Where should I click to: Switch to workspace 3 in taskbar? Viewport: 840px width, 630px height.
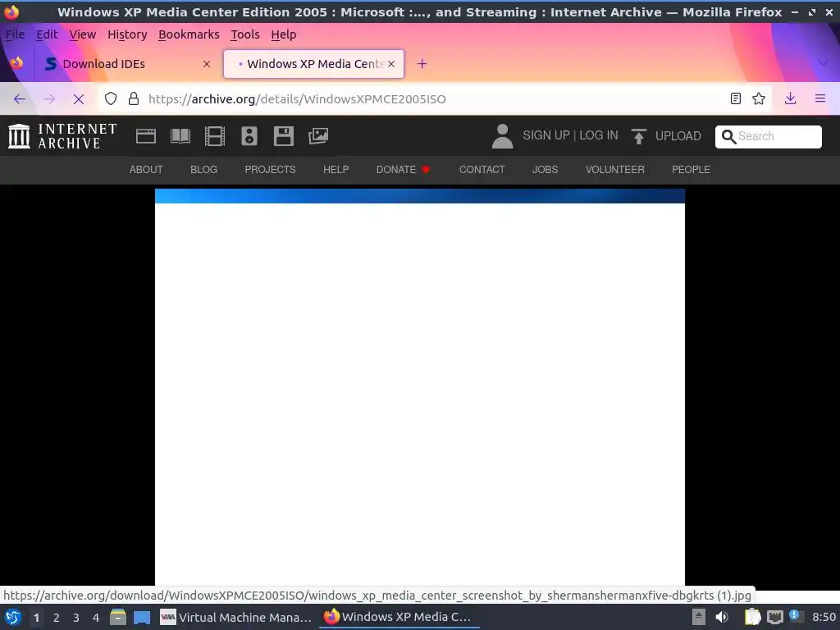point(76,618)
